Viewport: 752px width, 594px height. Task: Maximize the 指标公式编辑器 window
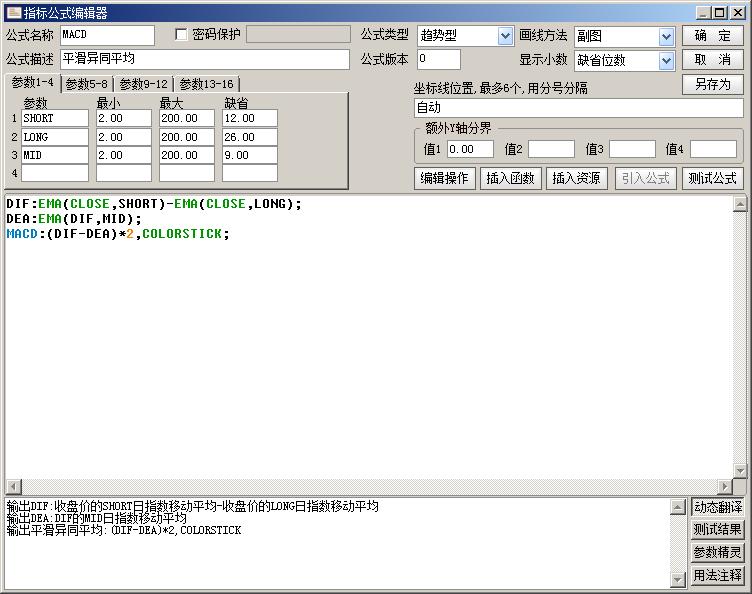pos(719,13)
